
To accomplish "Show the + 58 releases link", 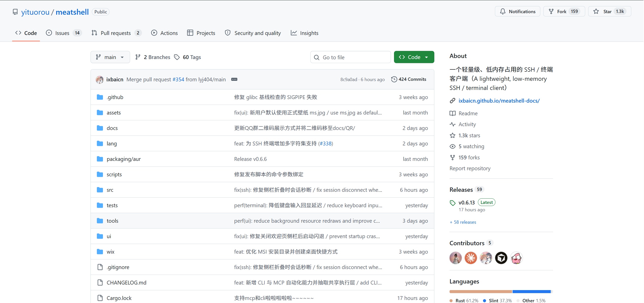I will (x=463, y=222).
